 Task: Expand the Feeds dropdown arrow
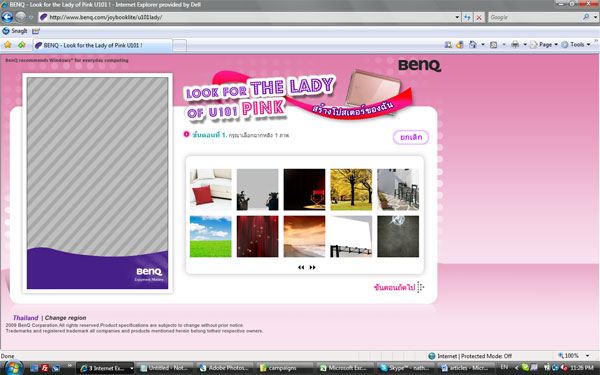tap(504, 45)
